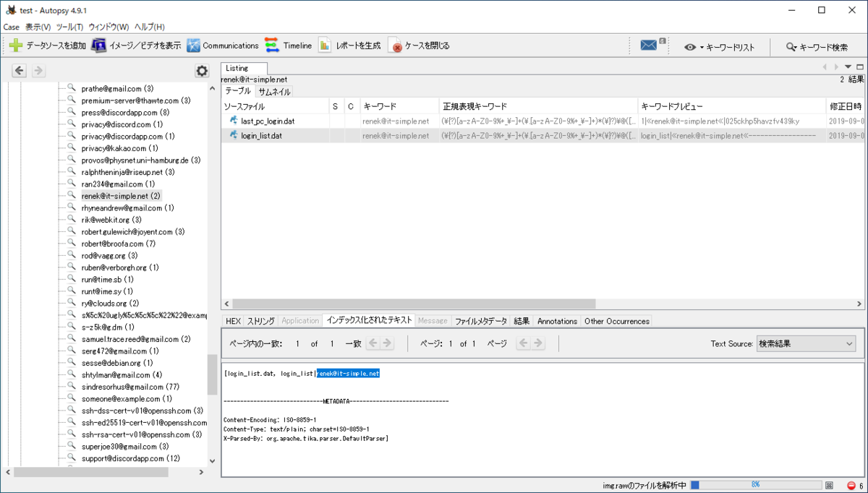Generate a case report
This screenshot has width=868, height=493.
point(349,45)
